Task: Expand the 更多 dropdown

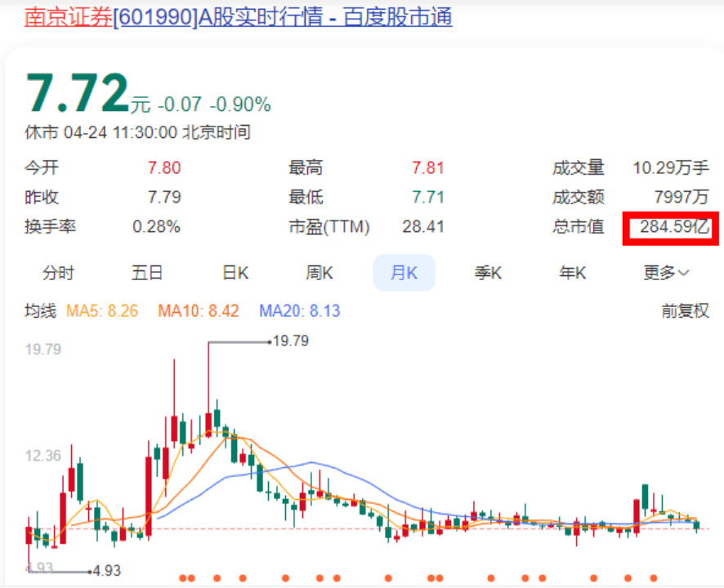Action: coord(666,273)
